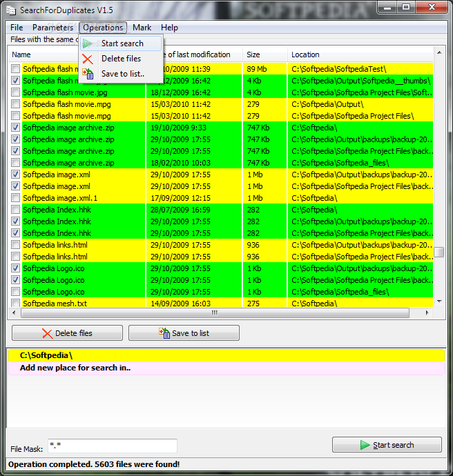Check links.html in Output backups folder
This screenshot has height=476, width=453.
coord(15,245)
